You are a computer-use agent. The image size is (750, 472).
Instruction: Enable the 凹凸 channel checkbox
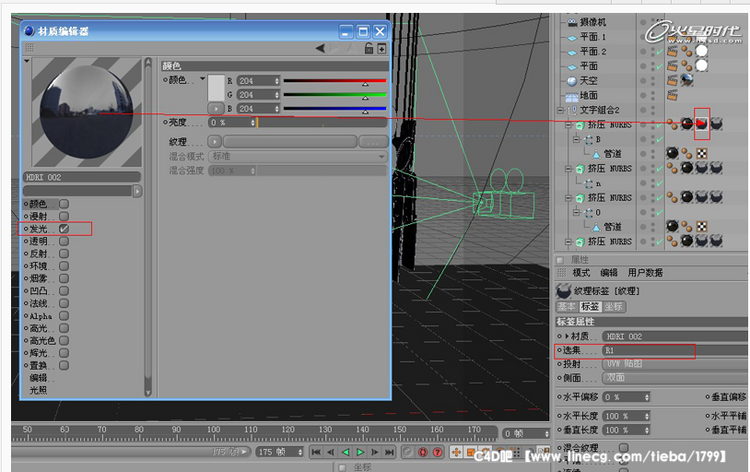pyautogui.click(x=64, y=291)
